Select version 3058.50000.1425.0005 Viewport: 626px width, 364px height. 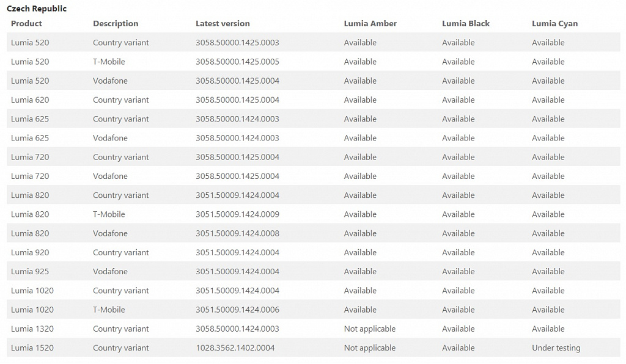click(x=237, y=62)
